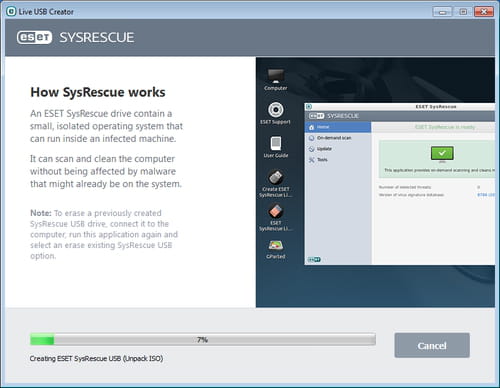Click the status text Creating ESET SysRescue USB

(x=96, y=359)
